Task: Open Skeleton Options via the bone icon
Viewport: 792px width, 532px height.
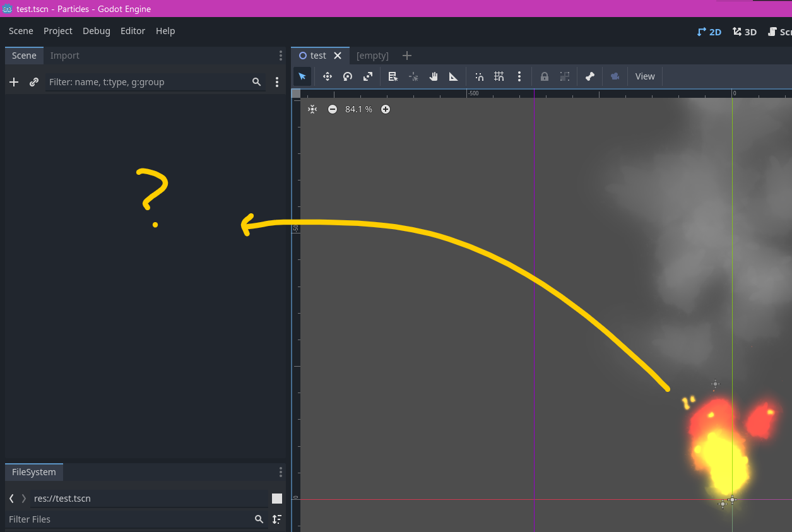Action: (590, 76)
